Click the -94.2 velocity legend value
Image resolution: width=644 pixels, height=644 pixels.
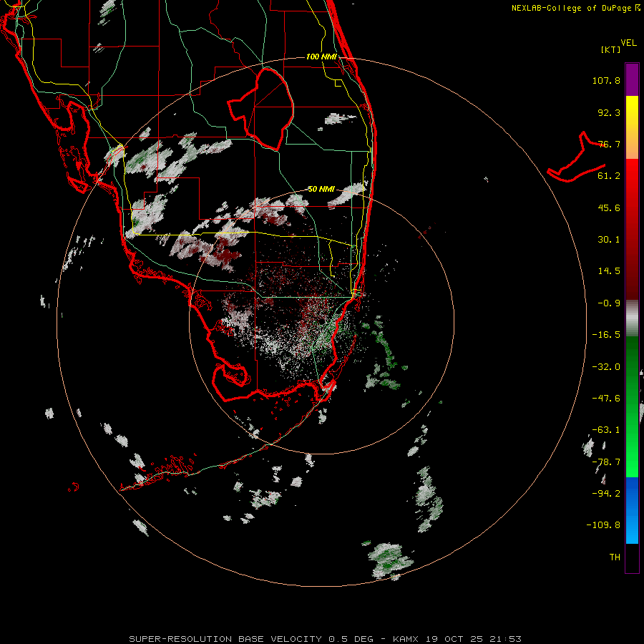[606, 493]
